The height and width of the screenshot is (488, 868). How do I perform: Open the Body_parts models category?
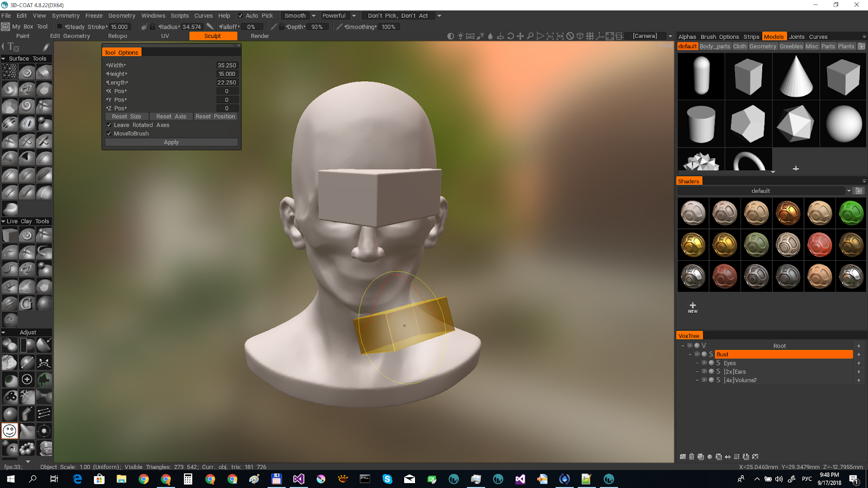(714, 46)
